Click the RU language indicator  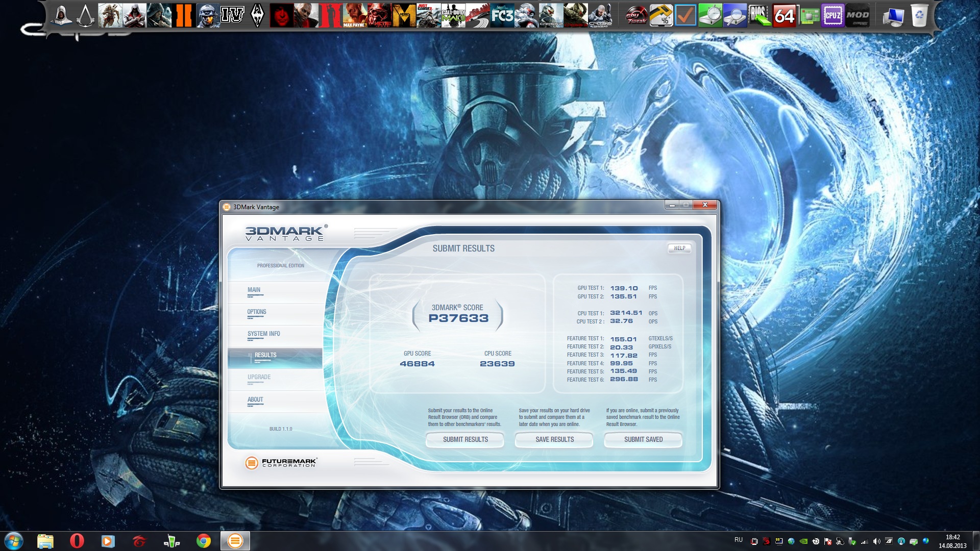[x=739, y=540]
